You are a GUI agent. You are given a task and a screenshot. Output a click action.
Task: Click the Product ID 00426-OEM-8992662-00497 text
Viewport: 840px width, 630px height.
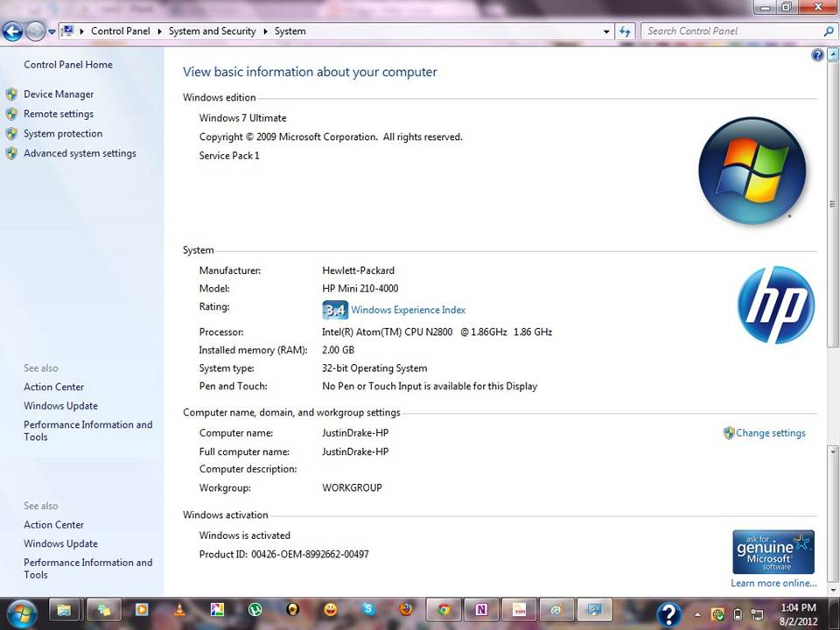(283, 555)
